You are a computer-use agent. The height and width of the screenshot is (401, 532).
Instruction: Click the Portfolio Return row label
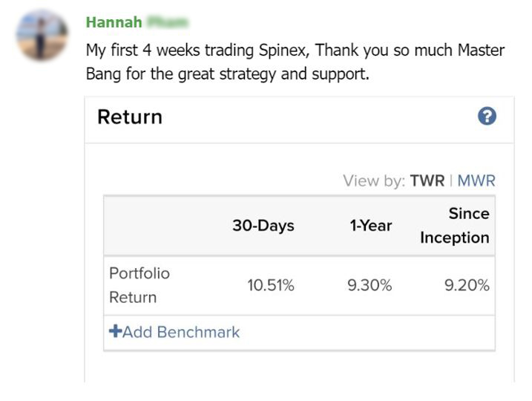click(139, 285)
